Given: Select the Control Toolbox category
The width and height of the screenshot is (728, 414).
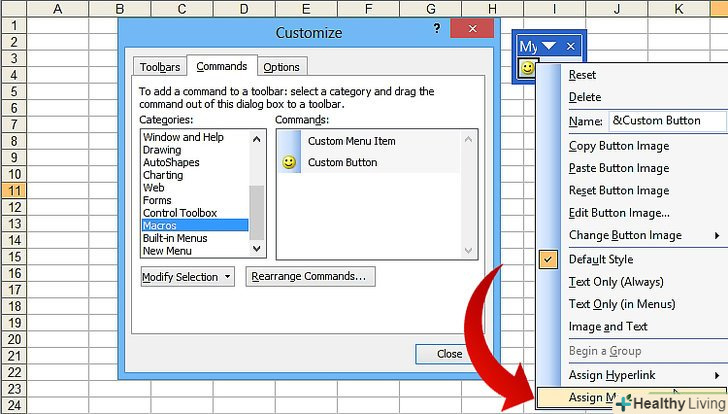Looking at the screenshot, I should point(180,213).
